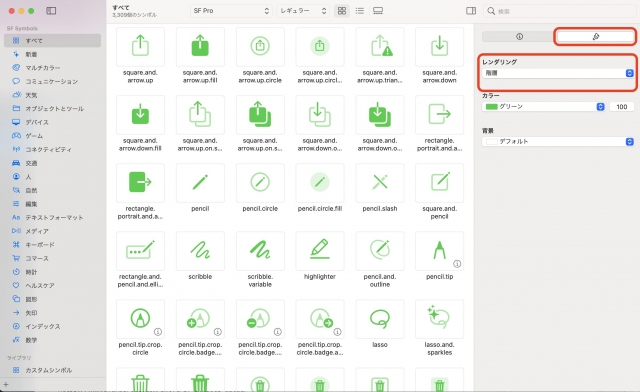The width and height of the screenshot is (640, 392).
Task: Select インデックス category
Action: (53, 326)
